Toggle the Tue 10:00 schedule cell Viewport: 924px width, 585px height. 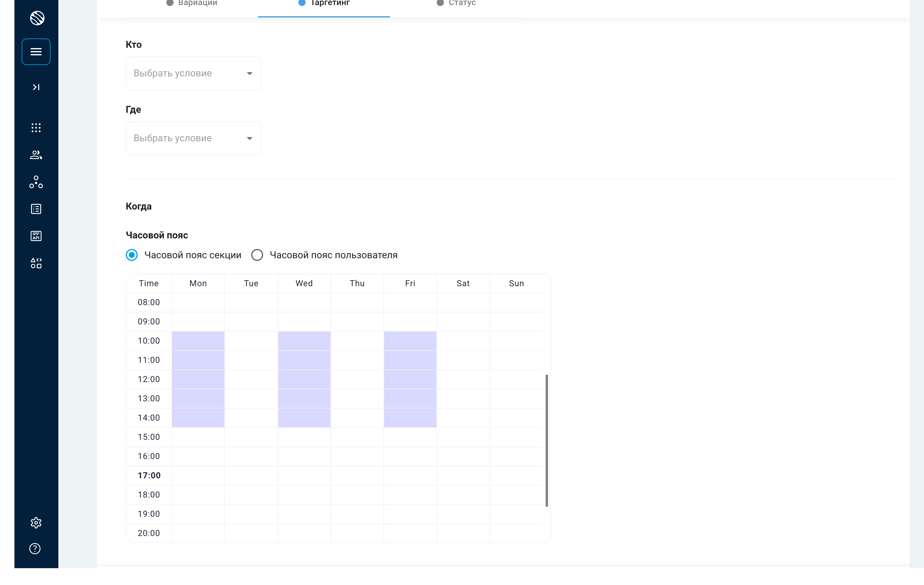[251, 341]
